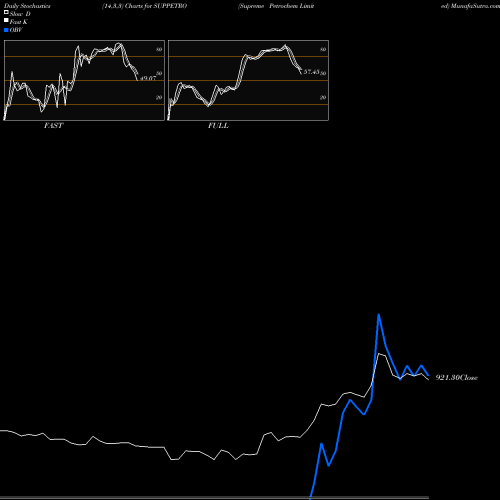Select the 'Slow D' legend label

[x=20, y=14]
